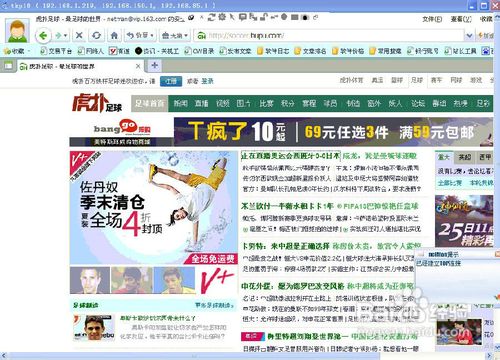
Task: Click the refresh arrows icon in remote session toolbar
Action: point(211,17)
